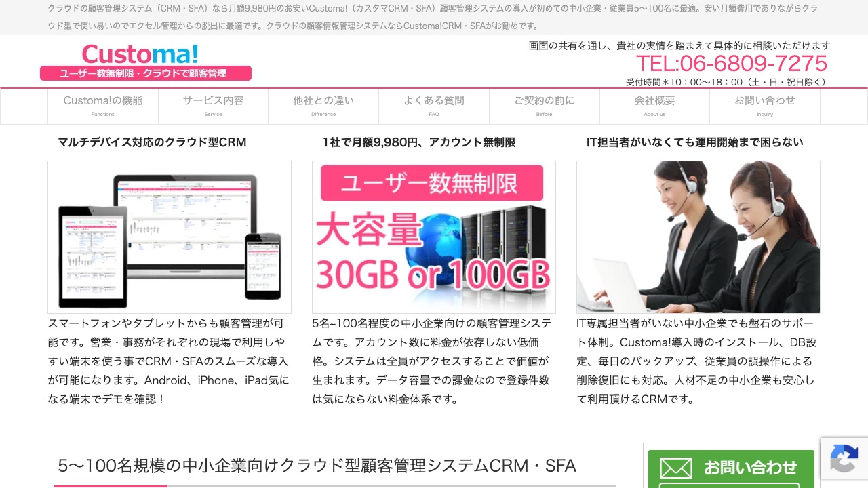Click the ユーザー数無制限 30GB or 100GB banner
Viewport: 868px width, 488px height.
pos(434,237)
